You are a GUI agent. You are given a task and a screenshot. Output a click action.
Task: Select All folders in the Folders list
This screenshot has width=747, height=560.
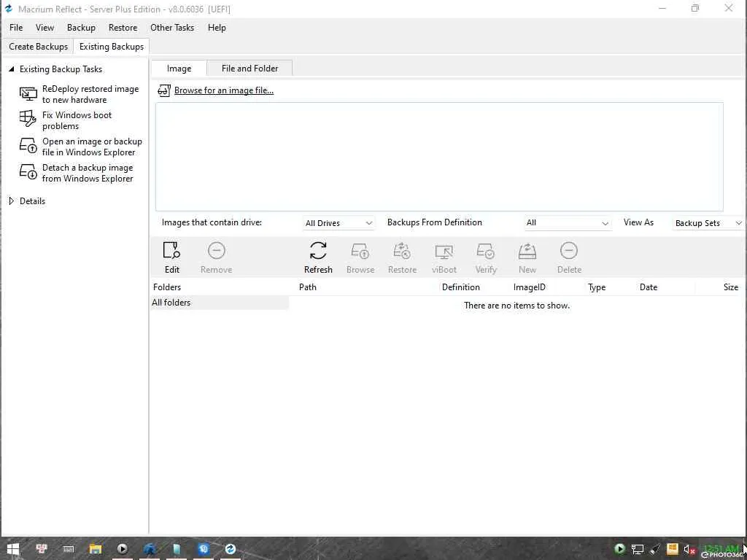[x=220, y=303]
